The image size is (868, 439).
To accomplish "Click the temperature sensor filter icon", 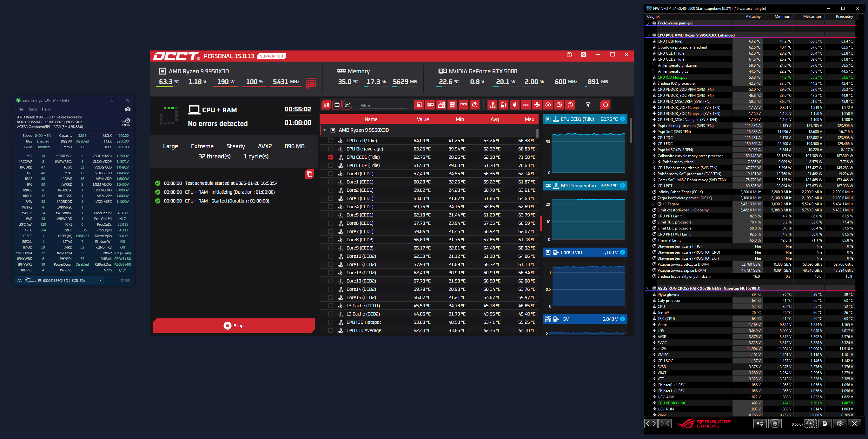I will (x=492, y=105).
